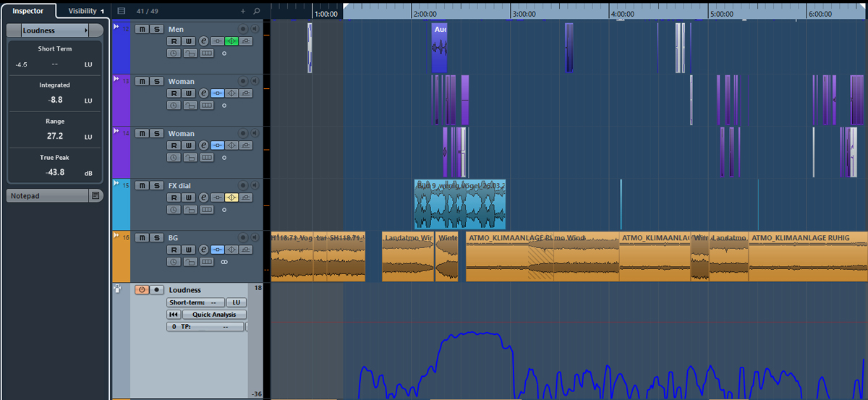The width and height of the screenshot is (868, 400).
Task: Click the LU unit button on Loudness track
Action: [236, 302]
